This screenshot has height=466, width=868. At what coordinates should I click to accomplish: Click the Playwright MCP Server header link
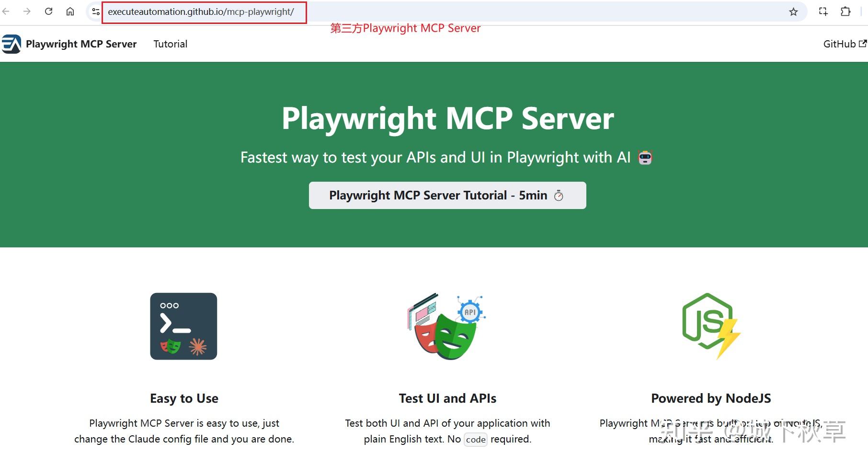tap(81, 44)
